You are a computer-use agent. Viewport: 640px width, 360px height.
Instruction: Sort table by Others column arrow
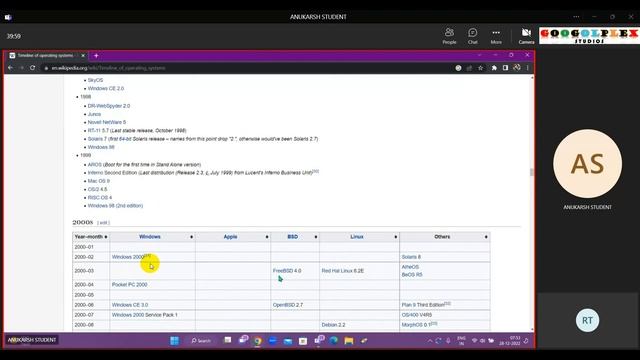(486, 237)
